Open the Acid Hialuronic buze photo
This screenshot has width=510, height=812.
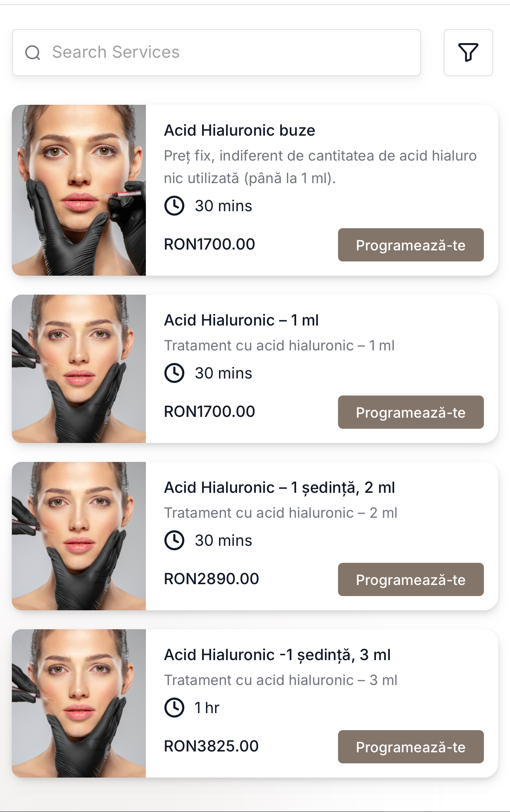click(79, 190)
